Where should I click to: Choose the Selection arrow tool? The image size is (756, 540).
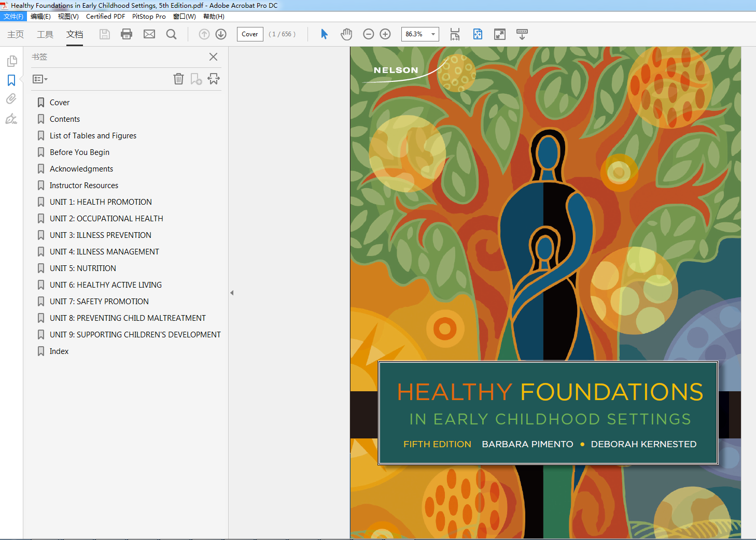pos(324,34)
